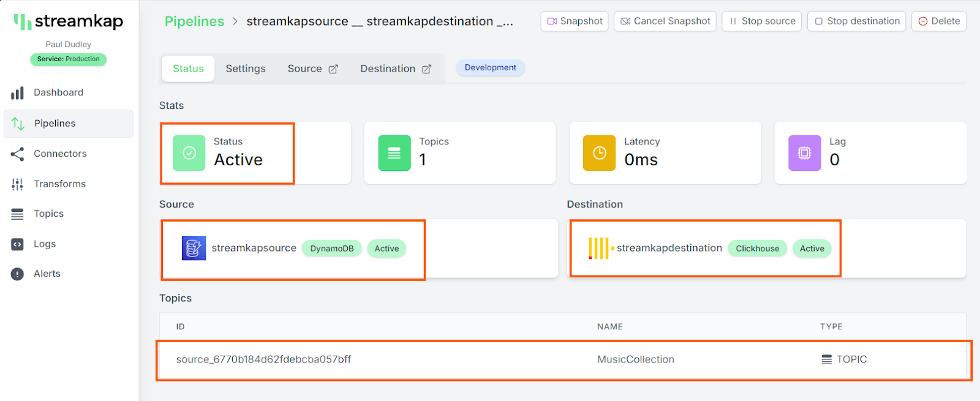Click the green Topics stats icon
This screenshot has width=980, height=401.
click(x=394, y=153)
